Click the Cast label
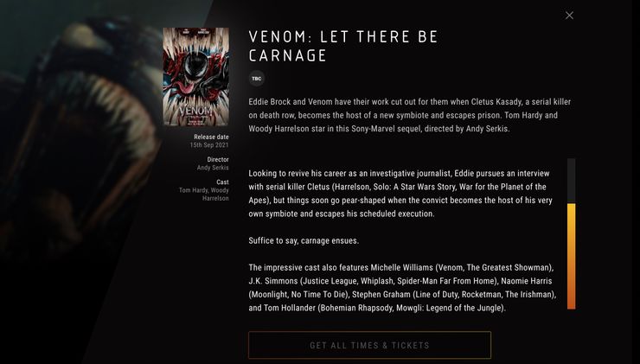This screenshot has width=640, height=364. click(222, 182)
